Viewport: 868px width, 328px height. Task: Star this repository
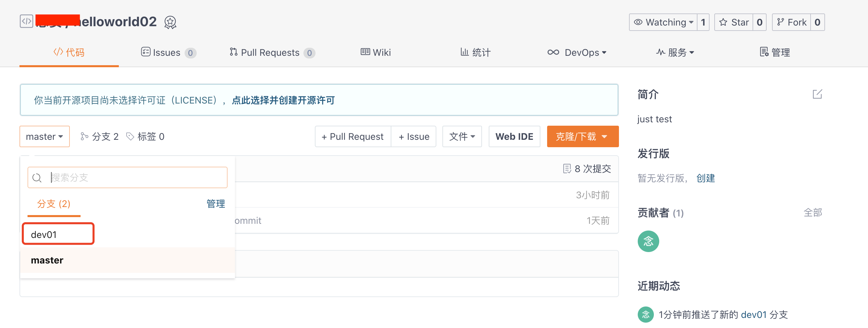tap(733, 22)
